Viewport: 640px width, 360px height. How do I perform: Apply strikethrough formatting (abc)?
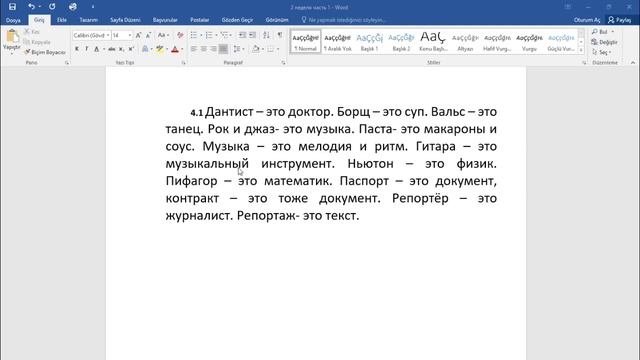point(111,49)
